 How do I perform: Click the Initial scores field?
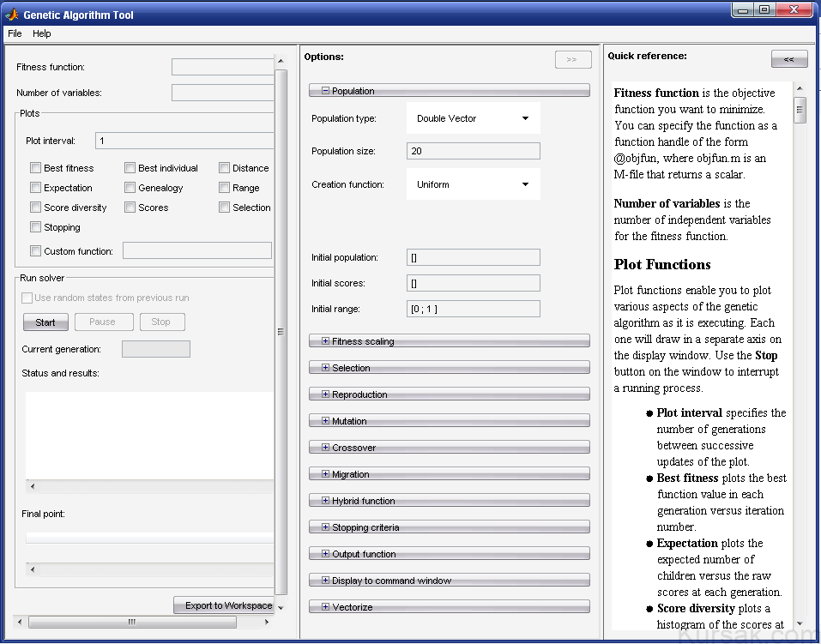point(474,283)
